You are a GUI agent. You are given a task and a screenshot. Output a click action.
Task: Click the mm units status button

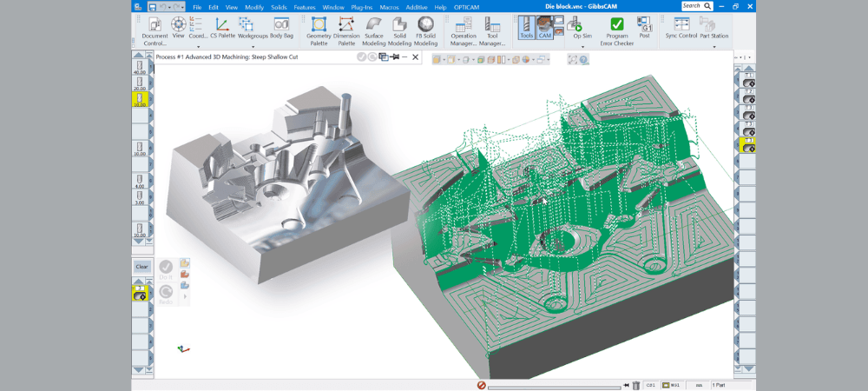[x=699, y=385]
